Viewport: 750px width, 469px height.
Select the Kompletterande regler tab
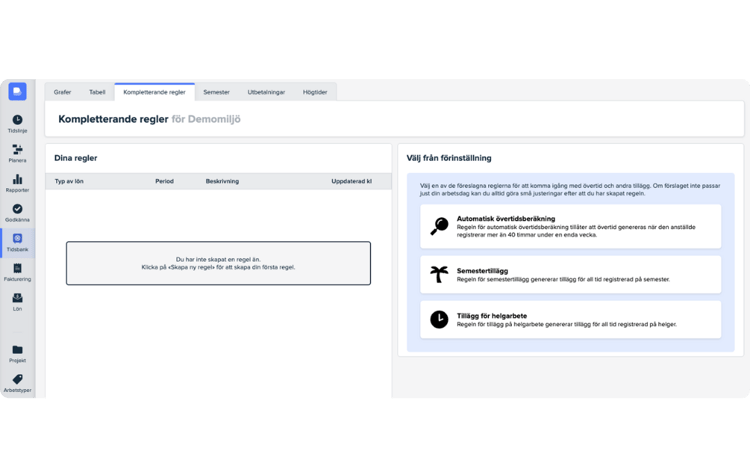click(154, 92)
